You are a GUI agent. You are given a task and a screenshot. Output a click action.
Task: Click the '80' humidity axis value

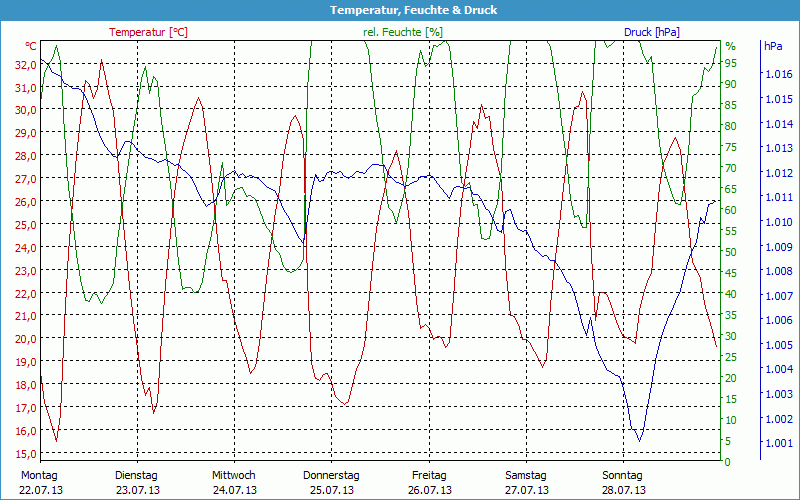pyautogui.click(x=731, y=126)
